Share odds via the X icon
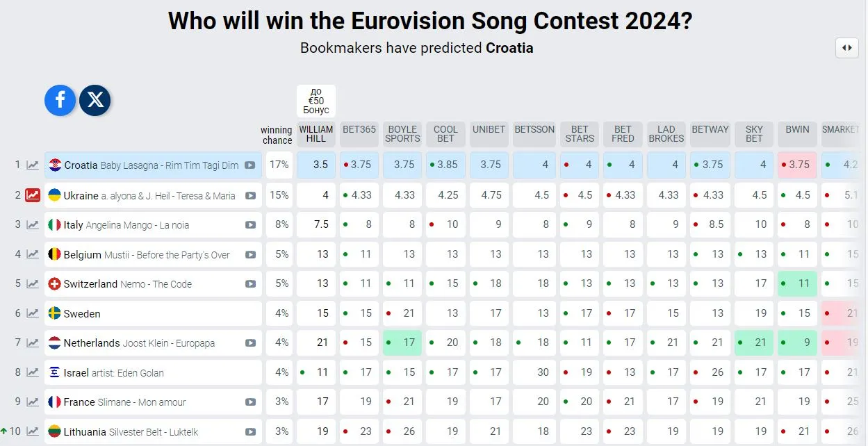The width and height of the screenshot is (868, 446). coord(95,100)
